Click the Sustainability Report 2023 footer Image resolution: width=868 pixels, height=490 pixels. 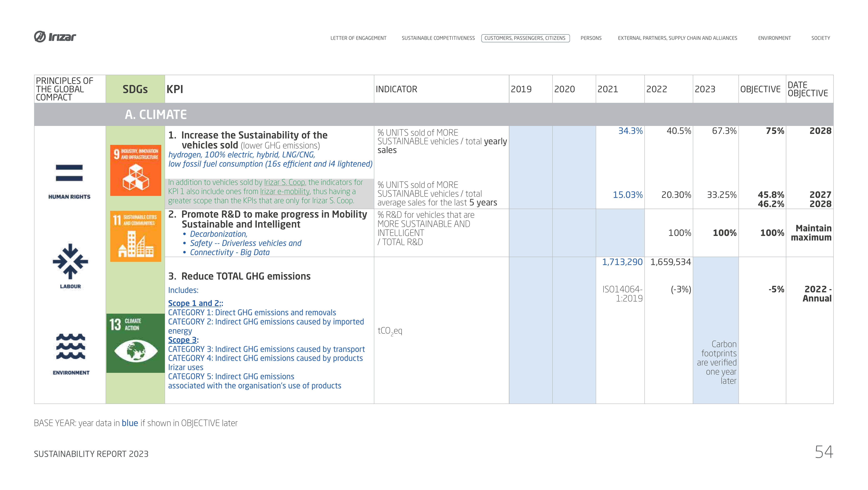pos(91,454)
